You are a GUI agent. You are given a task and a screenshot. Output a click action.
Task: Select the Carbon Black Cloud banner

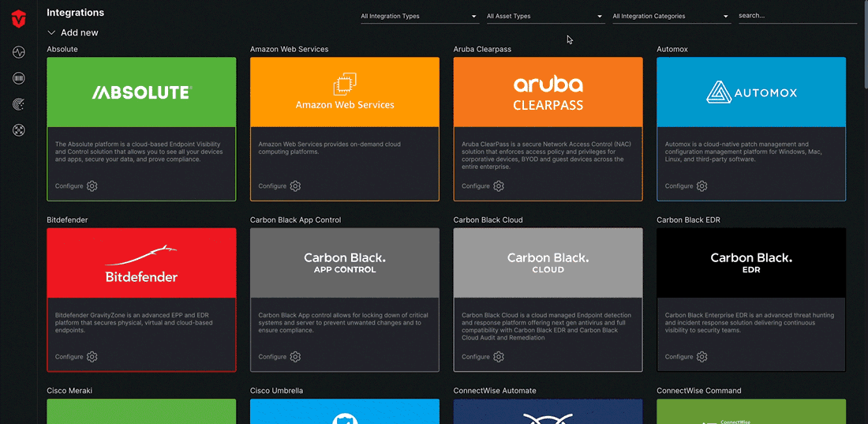click(548, 263)
